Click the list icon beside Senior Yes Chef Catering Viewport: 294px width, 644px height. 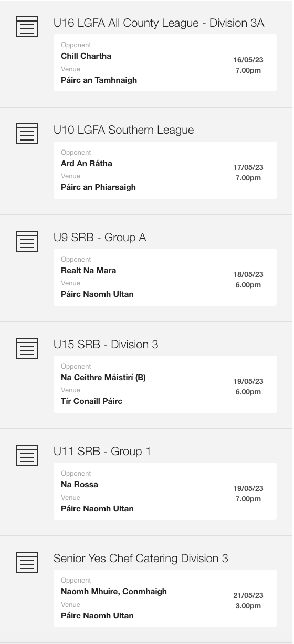coord(27,562)
